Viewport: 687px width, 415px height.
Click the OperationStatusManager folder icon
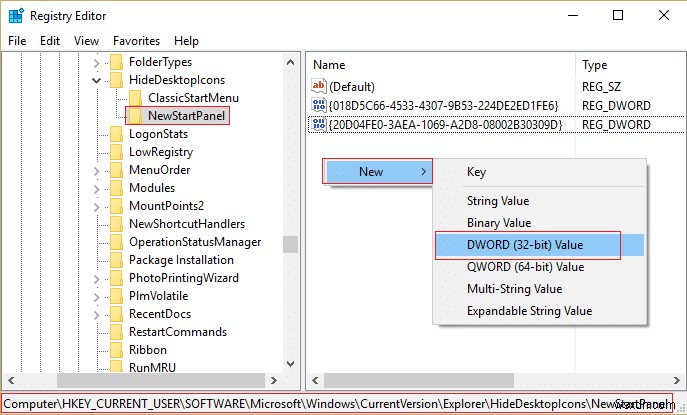tap(117, 242)
